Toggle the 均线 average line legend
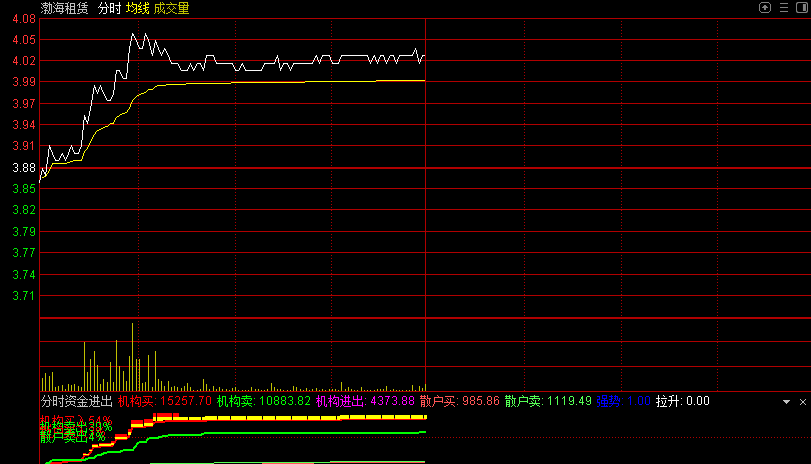This screenshot has width=811, height=464. pyautogui.click(x=137, y=8)
